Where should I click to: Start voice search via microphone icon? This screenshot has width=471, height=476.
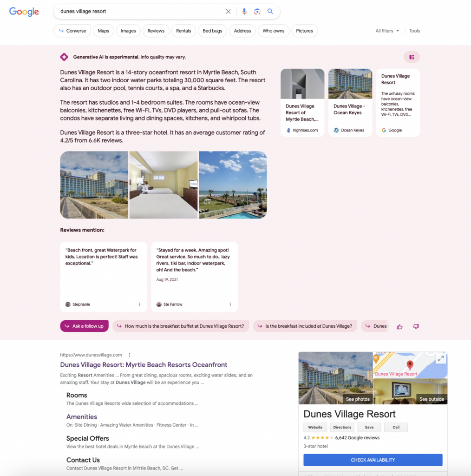[244, 12]
